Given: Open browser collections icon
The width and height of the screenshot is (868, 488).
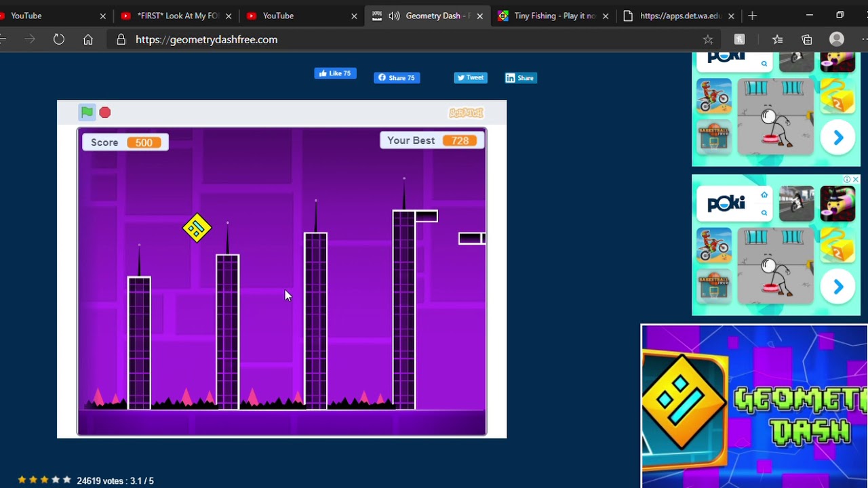Looking at the screenshot, I should pos(807,39).
